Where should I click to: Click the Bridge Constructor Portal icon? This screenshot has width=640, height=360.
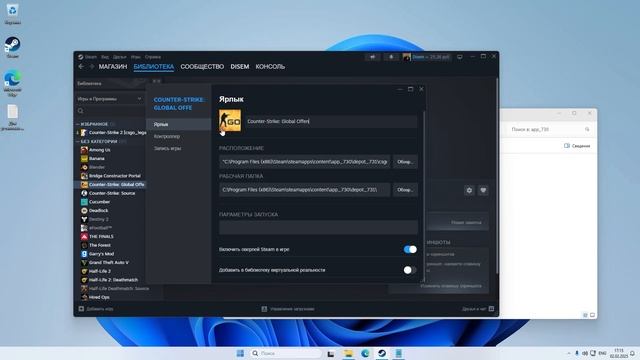pos(84,176)
